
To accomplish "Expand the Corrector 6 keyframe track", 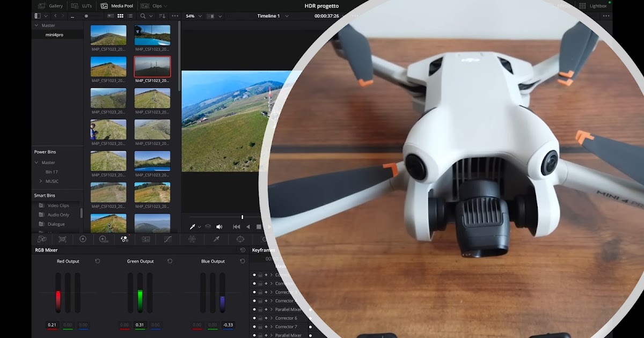I will click(x=271, y=318).
